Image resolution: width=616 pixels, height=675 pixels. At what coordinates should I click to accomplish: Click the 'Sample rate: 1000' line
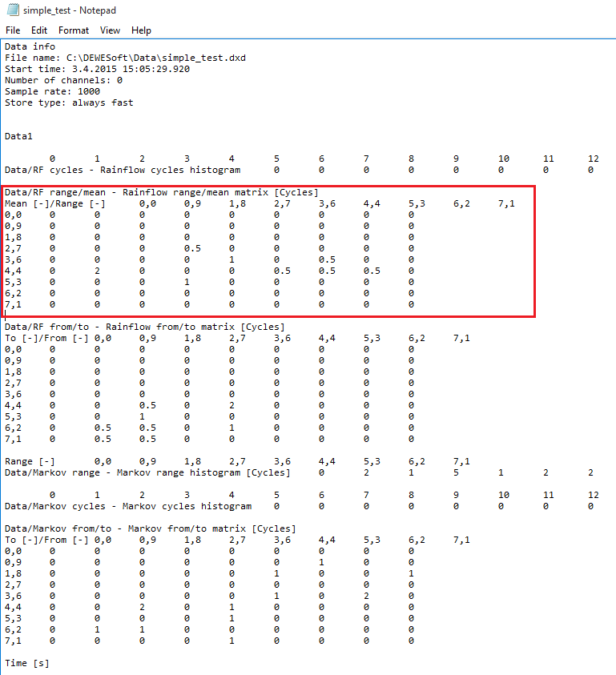pyautogui.click(x=53, y=91)
